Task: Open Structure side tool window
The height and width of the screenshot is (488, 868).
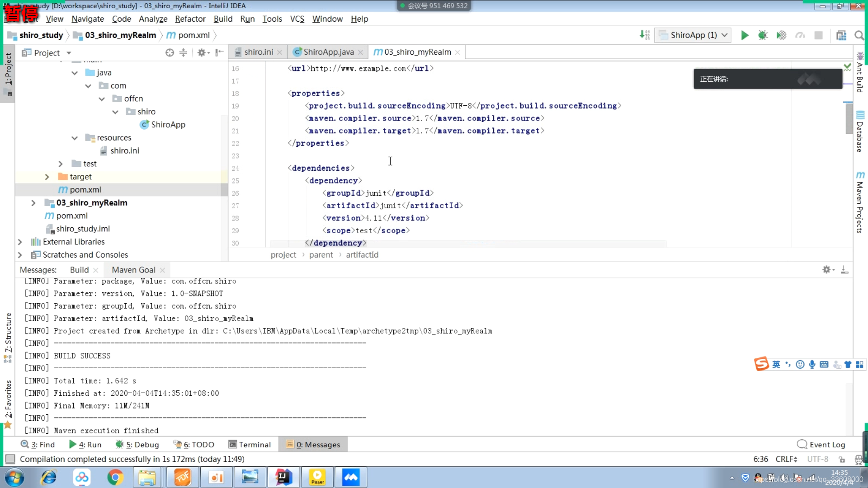Action: click(8, 338)
